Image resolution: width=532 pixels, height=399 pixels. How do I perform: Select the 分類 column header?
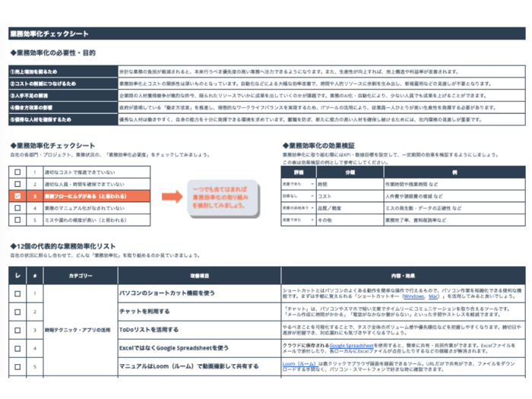350,173
